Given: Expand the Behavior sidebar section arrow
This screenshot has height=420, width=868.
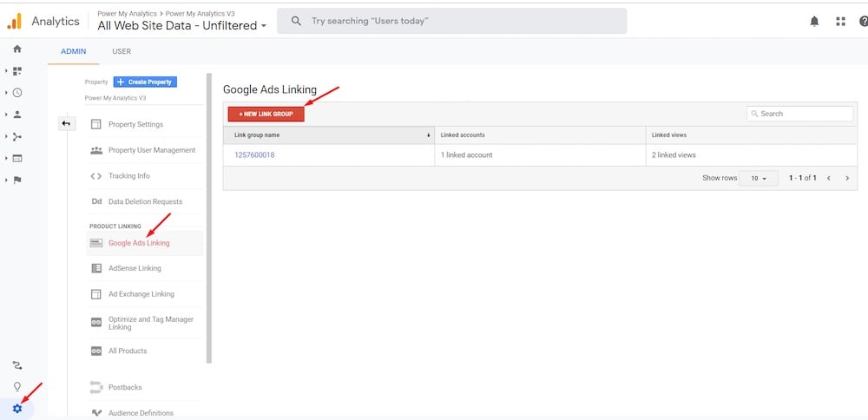Looking at the screenshot, I should click(7, 158).
